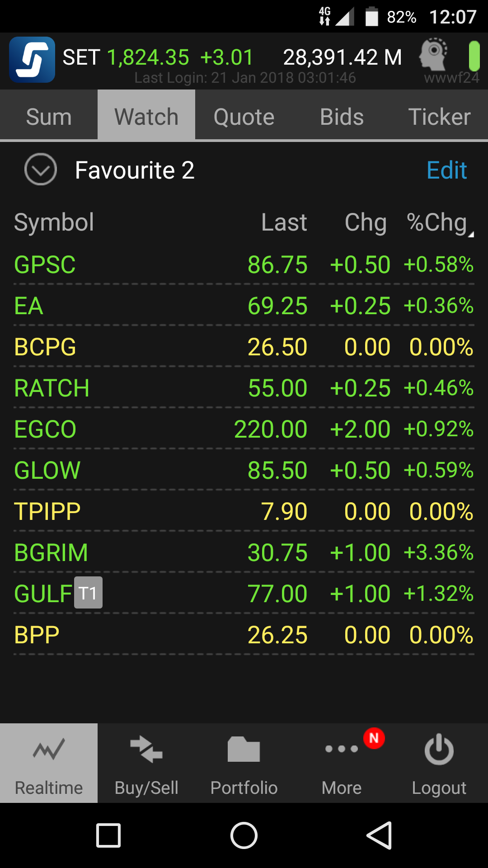Image resolution: width=488 pixels, height=868 pixels.
Task: Select the GULF stock row
Action: [244, 594]
